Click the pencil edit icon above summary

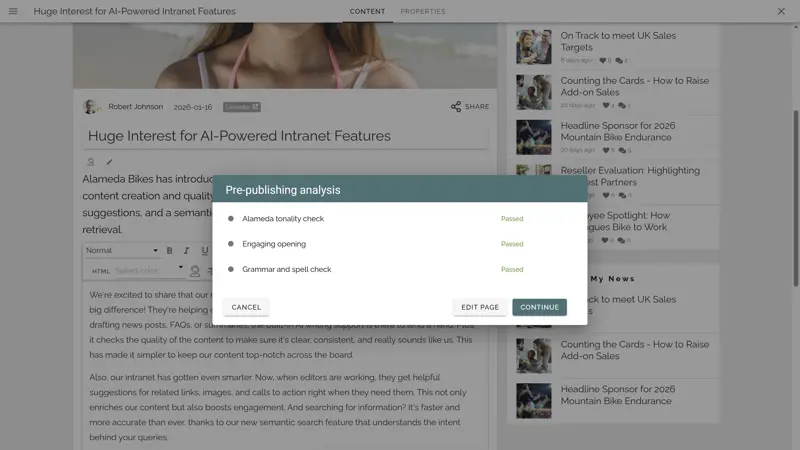coord(109,162)
